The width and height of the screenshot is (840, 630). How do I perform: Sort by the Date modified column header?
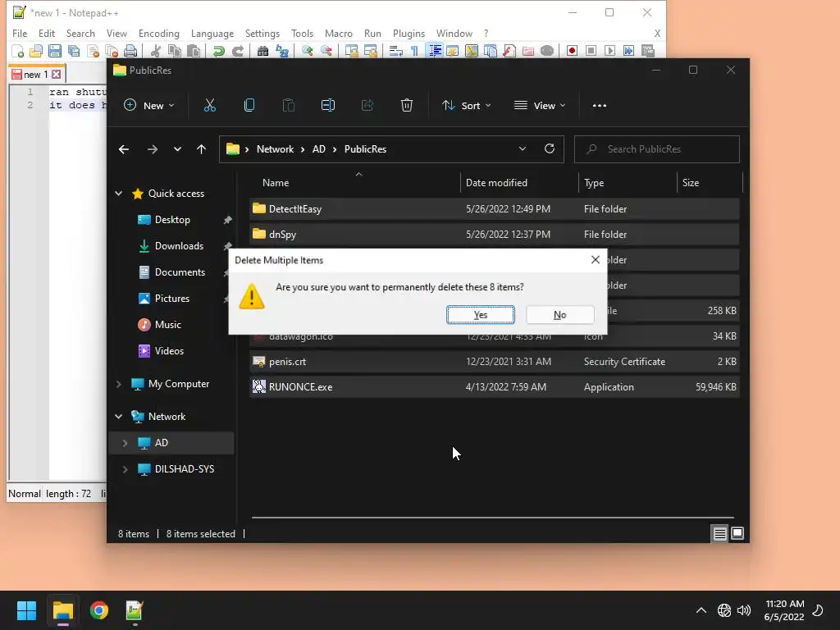[519, 183]
